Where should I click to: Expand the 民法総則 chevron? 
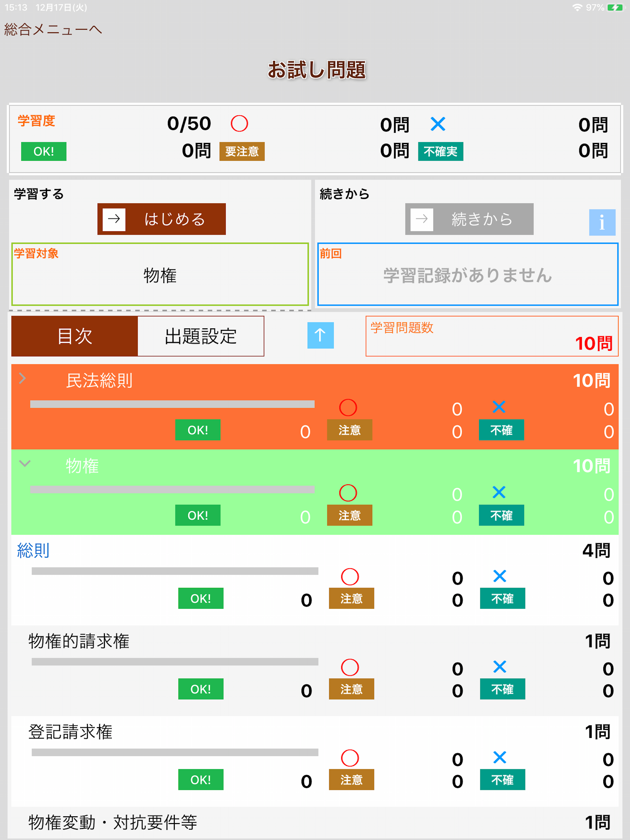(x=23, y=378)
